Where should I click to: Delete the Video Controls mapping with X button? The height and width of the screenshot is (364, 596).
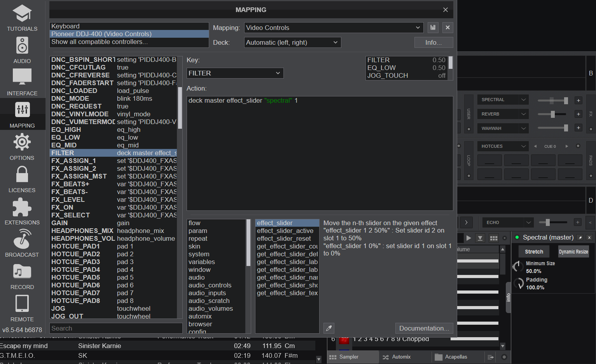click(x=448, y=28)
